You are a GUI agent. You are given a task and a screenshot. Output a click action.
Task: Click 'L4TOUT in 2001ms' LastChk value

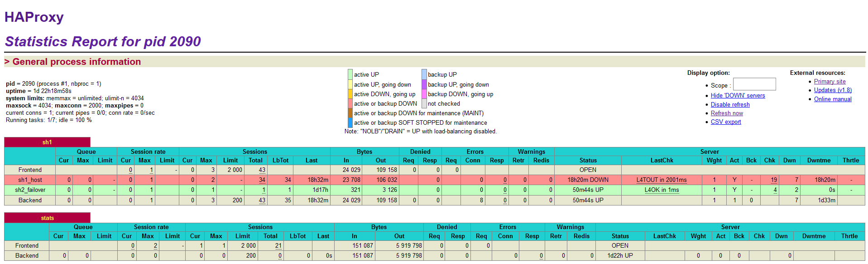(x=662, y=180)
